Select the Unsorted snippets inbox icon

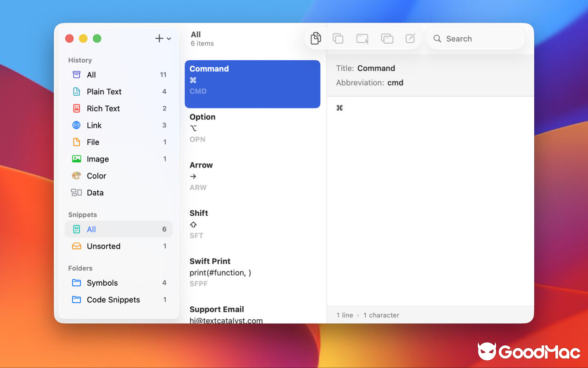[77, 246]
